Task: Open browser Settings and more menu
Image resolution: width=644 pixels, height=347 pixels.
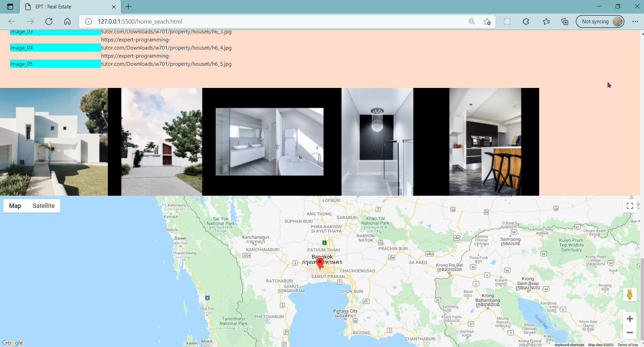Action: coord(635,22)
